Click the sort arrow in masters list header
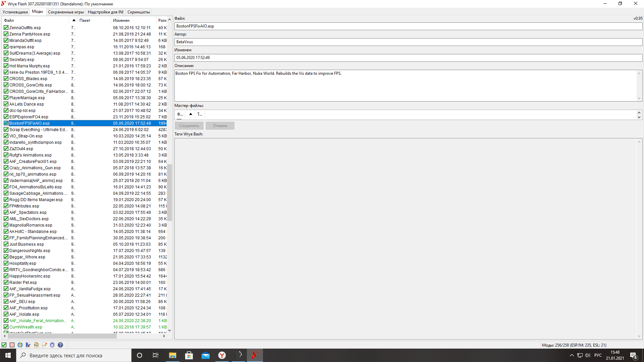Viewport: 644px width, 362px height. pyautogui.click(x=191, y=114)
